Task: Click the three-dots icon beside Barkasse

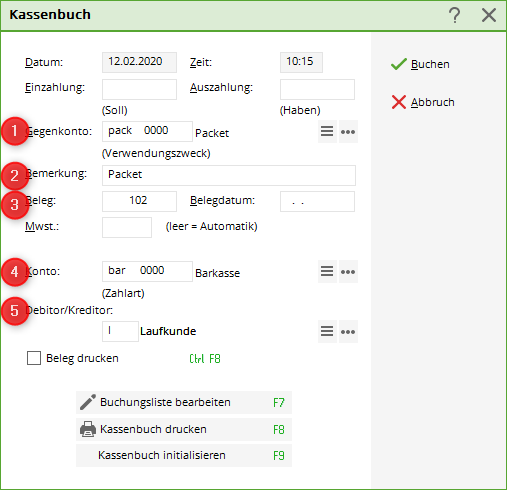Action: pyautogui.click(x=348, y=272)
